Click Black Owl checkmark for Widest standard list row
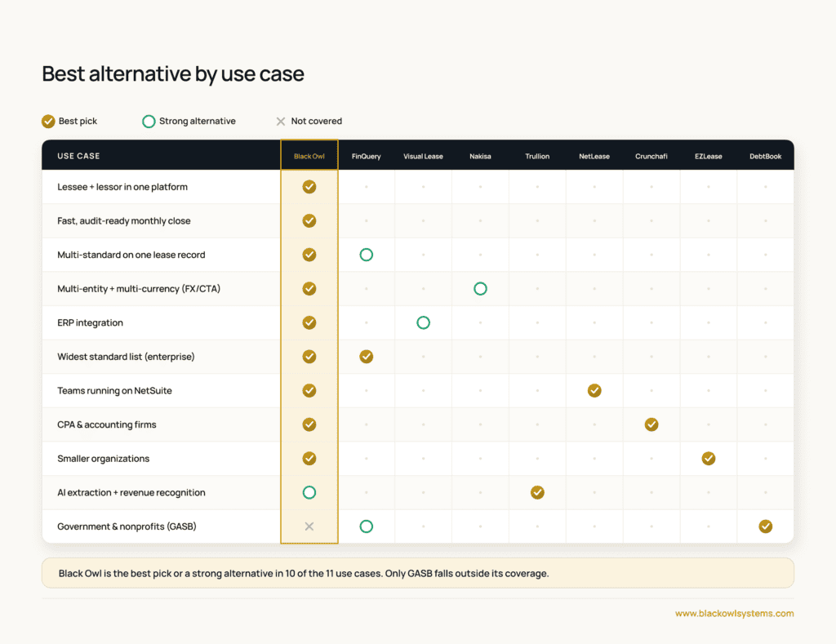The height and width of the screenshot is (644, 836). (309, 357)
